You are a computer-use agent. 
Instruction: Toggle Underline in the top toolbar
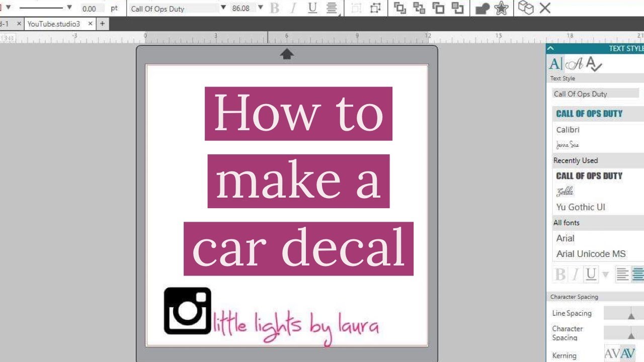tap(312, 8)
